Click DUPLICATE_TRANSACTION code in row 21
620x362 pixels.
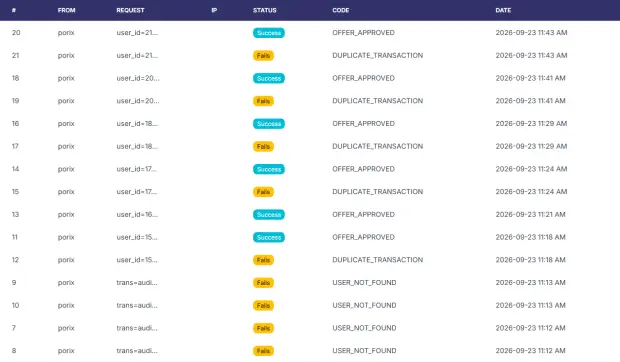(378, 55)
